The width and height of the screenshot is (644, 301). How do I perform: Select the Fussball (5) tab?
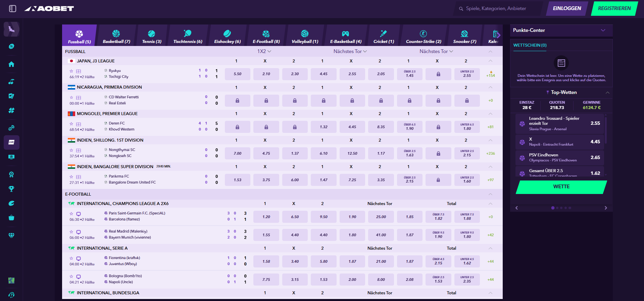(x=79, y=35)
